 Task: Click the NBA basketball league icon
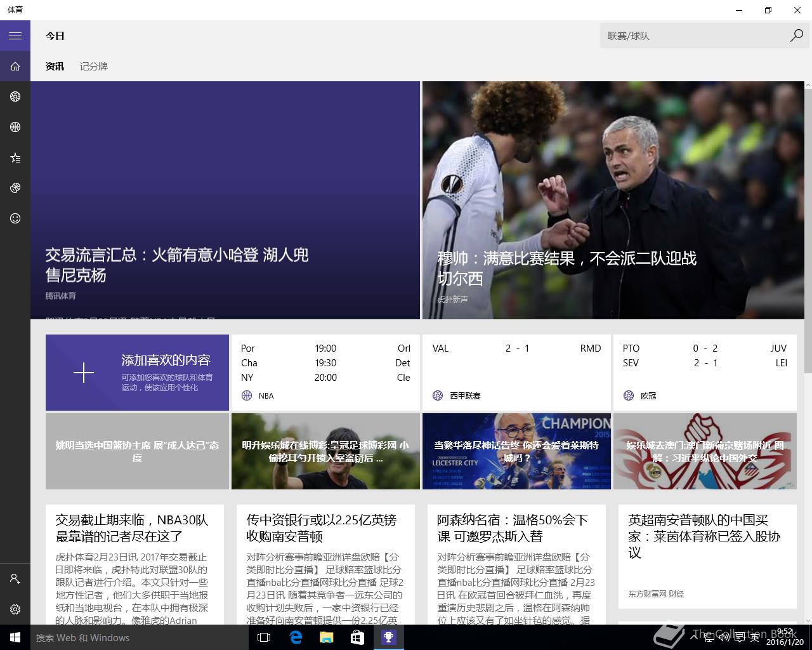(x=247, y=395)
